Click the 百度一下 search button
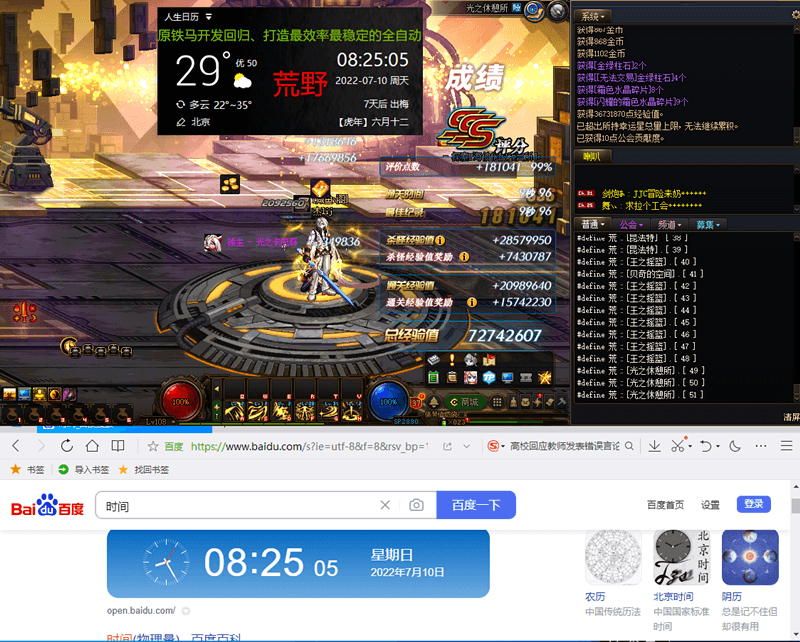Image resolution: width=800 pixels, height=642 pixels. (x=476, y=505)
